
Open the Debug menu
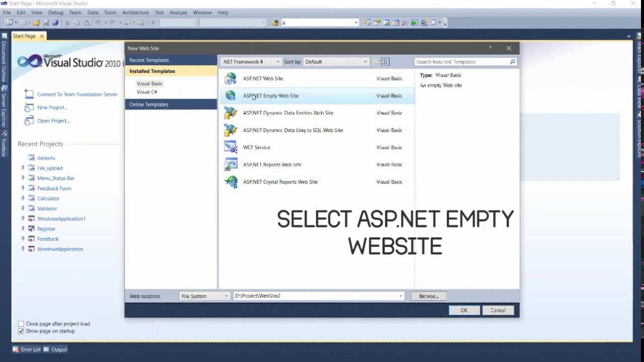click(x=56, y=13)
